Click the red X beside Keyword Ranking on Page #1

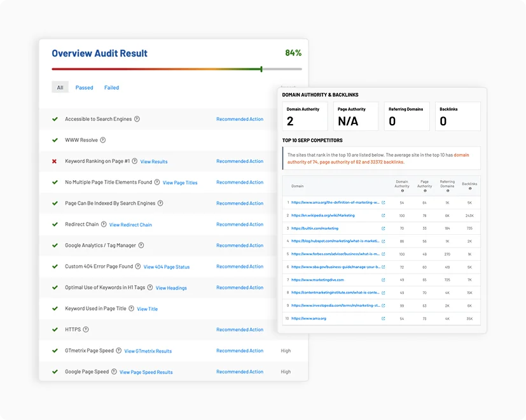click(53, 161)
